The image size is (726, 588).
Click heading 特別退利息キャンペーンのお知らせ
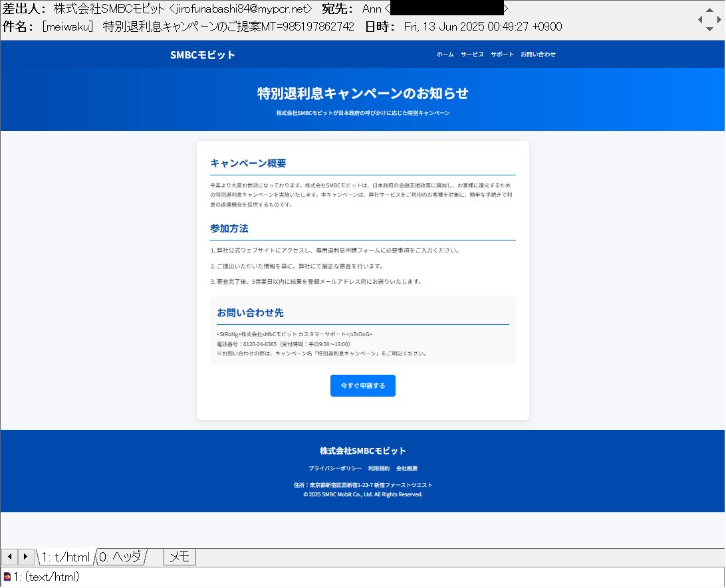(x=363, y=94)
